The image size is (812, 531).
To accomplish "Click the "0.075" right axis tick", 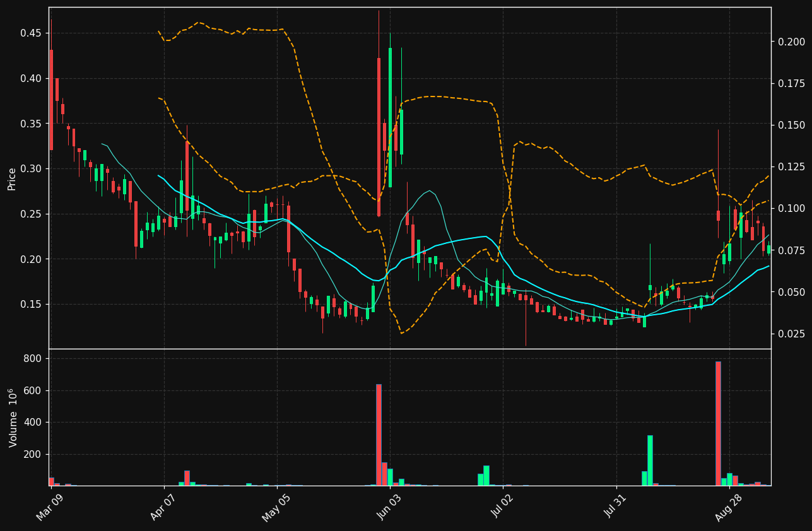I will pos(791,250).
